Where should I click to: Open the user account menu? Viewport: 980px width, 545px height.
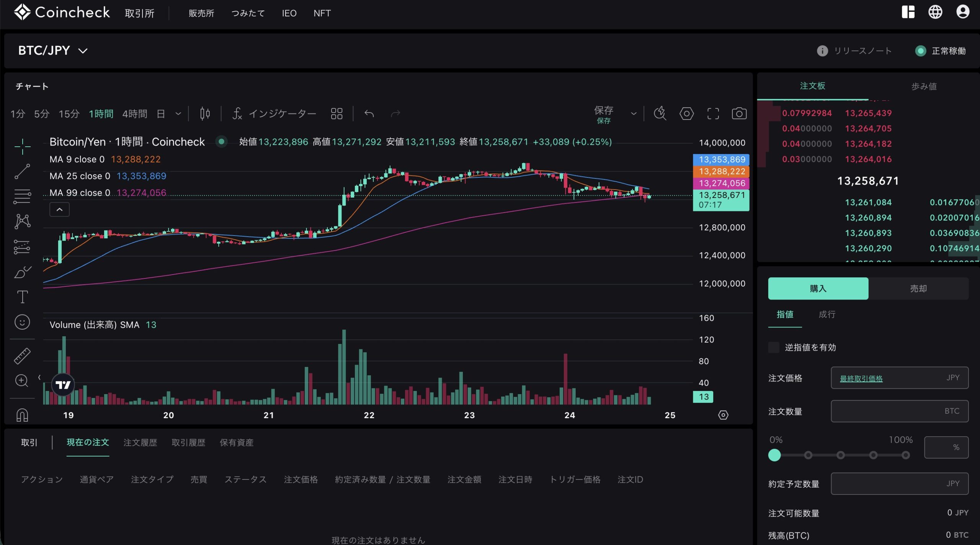tap(962, 12)
